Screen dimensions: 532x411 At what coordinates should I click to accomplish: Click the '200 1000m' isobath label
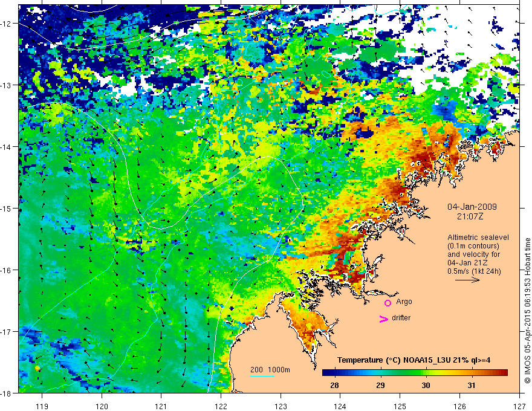click(x=270, y=370)
